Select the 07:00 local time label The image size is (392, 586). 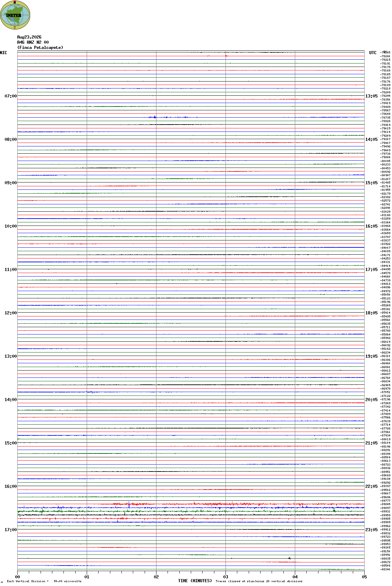coord(10,96)
